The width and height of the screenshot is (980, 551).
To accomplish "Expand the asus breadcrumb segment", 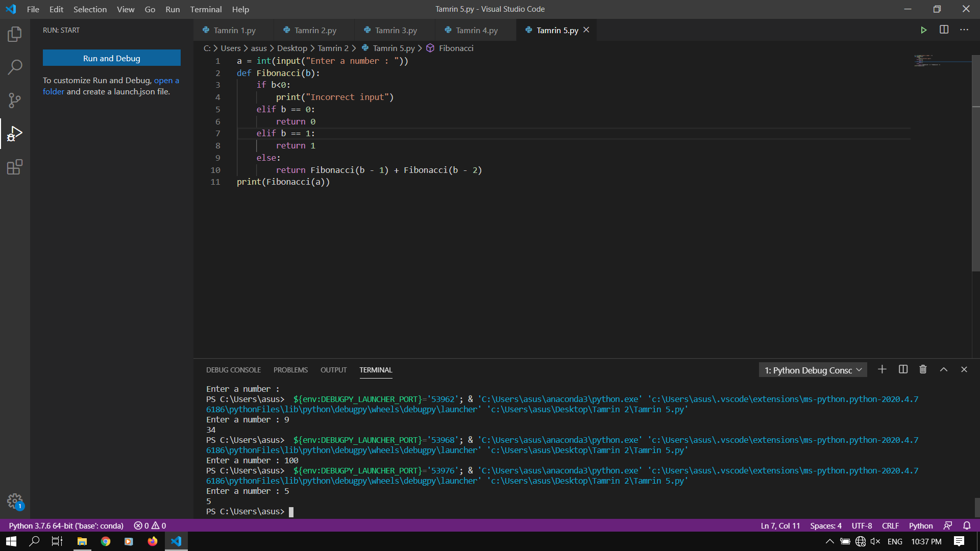I will pos(259,48).
